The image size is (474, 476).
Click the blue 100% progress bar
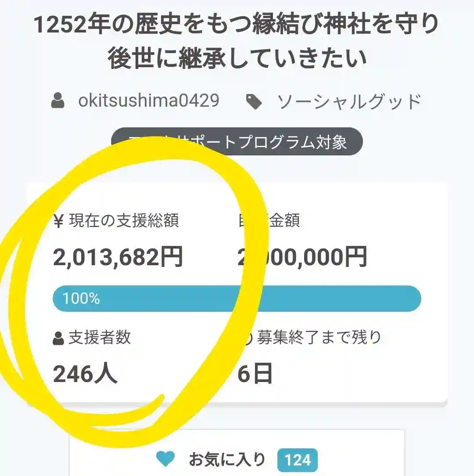237,299
